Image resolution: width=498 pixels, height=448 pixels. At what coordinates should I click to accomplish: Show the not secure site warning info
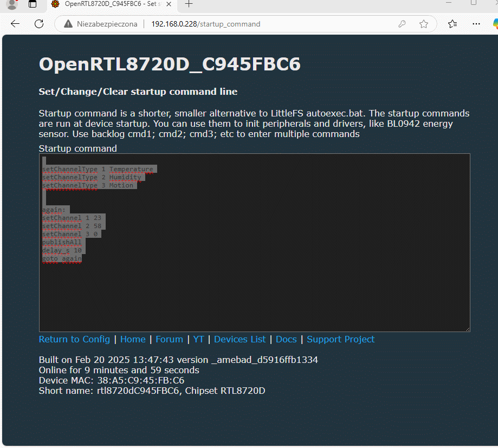coord(101,24)
